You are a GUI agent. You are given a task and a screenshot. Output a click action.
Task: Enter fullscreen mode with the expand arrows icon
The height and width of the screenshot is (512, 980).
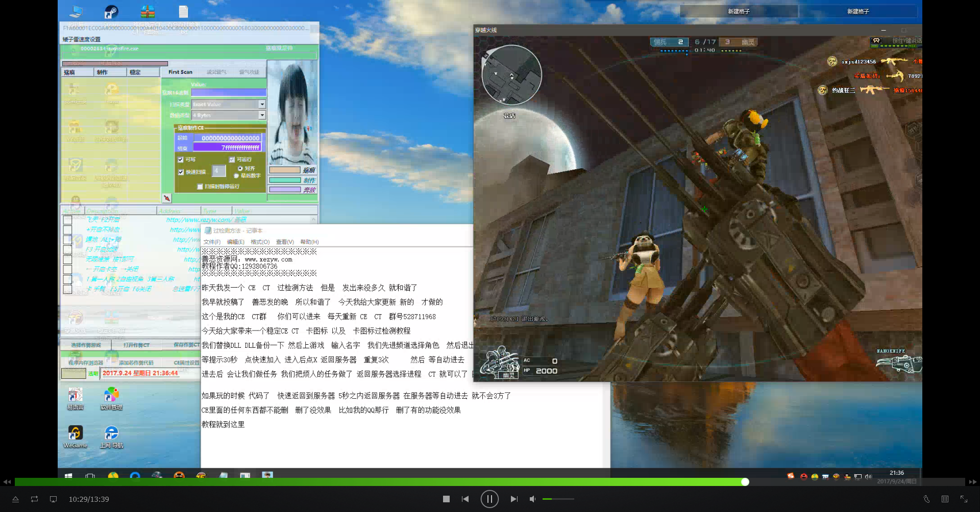pyautogui.click(x=964, y=499)
